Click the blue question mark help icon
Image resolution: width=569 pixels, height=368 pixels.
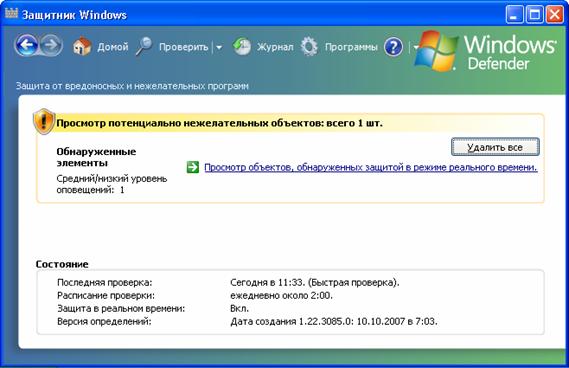(x=393, y=47)
